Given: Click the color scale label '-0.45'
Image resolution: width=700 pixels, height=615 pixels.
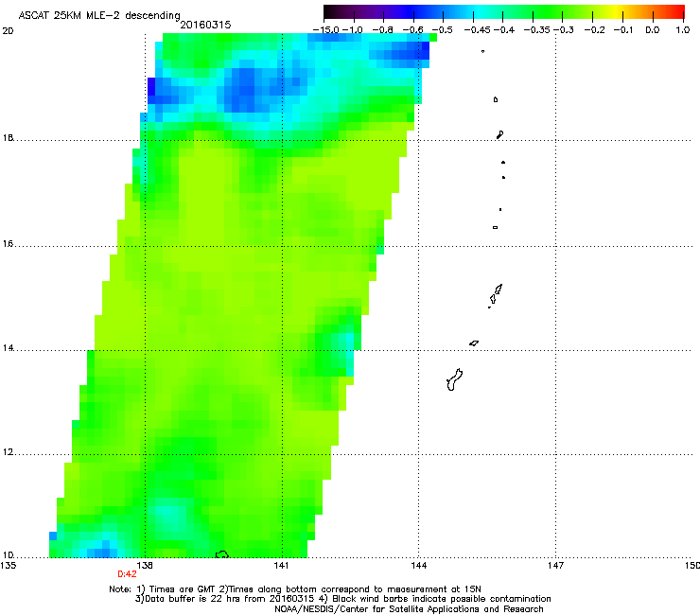Looking at the screenshot, I should [x=477, y=30].
